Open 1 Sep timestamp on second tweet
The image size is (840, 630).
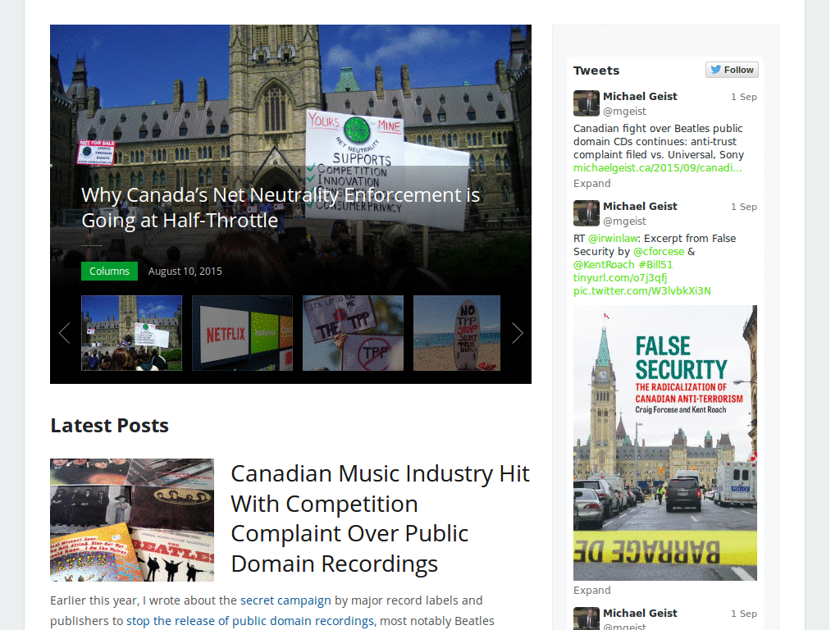coord(743,207)
